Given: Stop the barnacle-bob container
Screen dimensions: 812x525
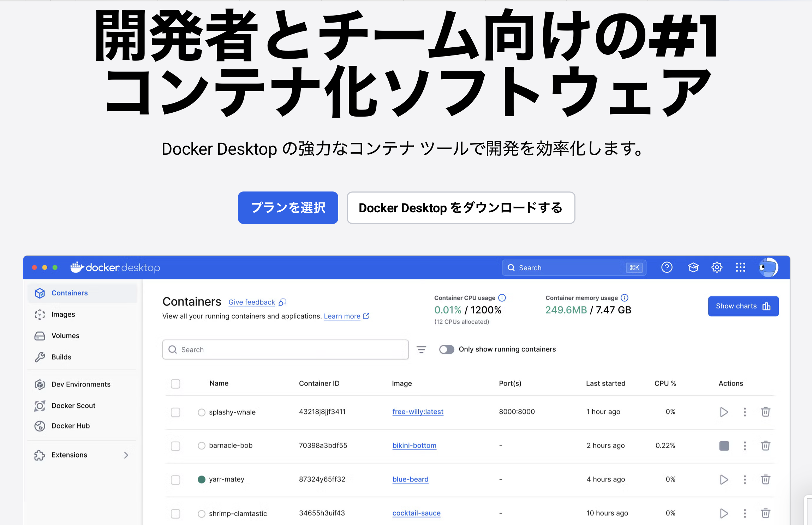Looking at the screenshot, I should (724, 446).
